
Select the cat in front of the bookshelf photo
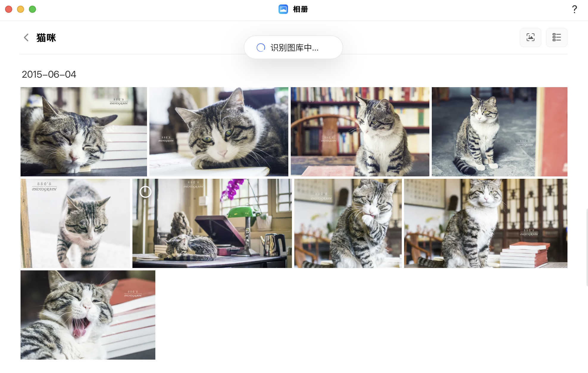(x=360, y=132)
